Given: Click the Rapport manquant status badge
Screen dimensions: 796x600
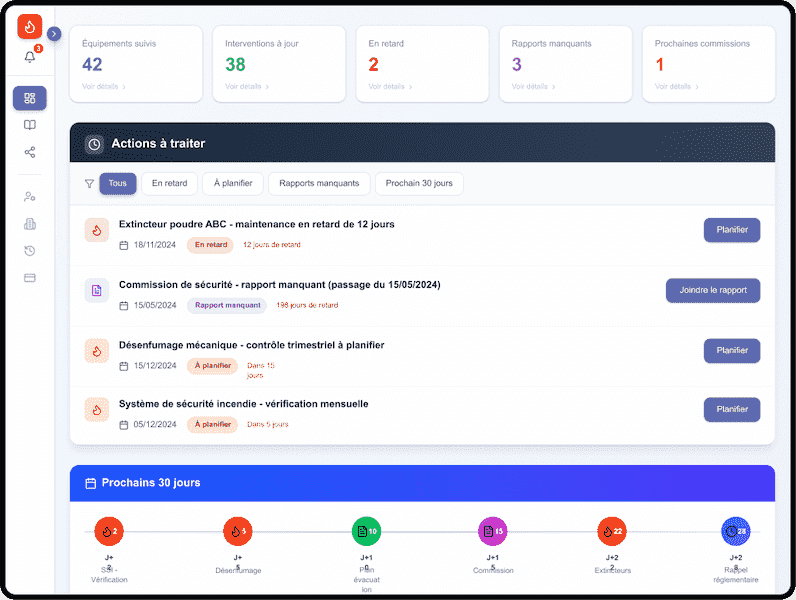Looking at the screenshot, I should coord(227,305).
